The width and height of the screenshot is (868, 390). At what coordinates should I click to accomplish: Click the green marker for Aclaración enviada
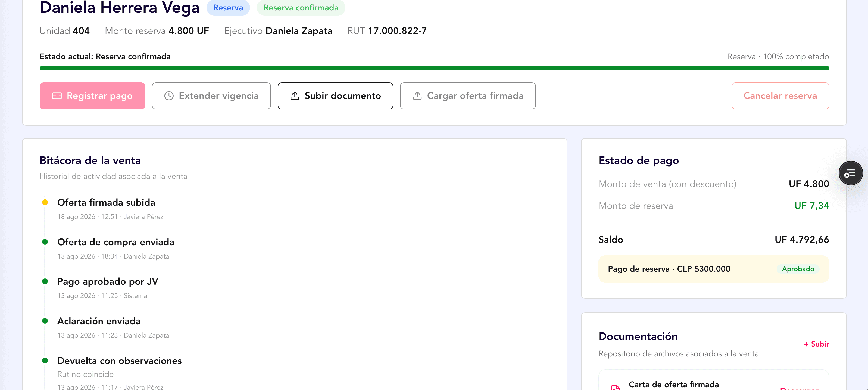click(x=45, y=321)
